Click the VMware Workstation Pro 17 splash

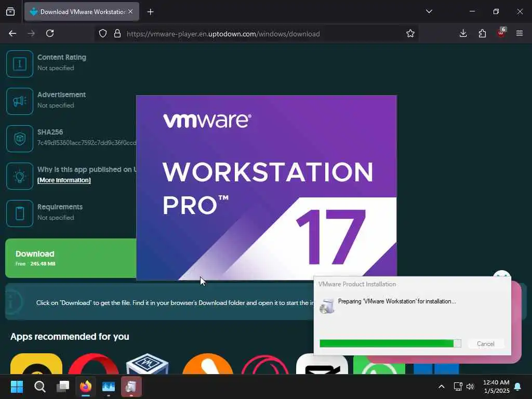[267, 187]
